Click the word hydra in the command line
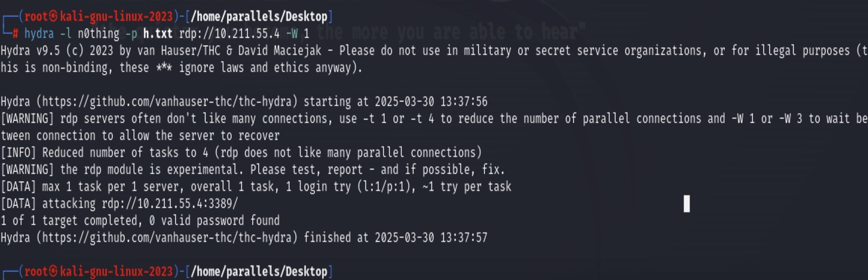868x280 pixels. [39, 34]
